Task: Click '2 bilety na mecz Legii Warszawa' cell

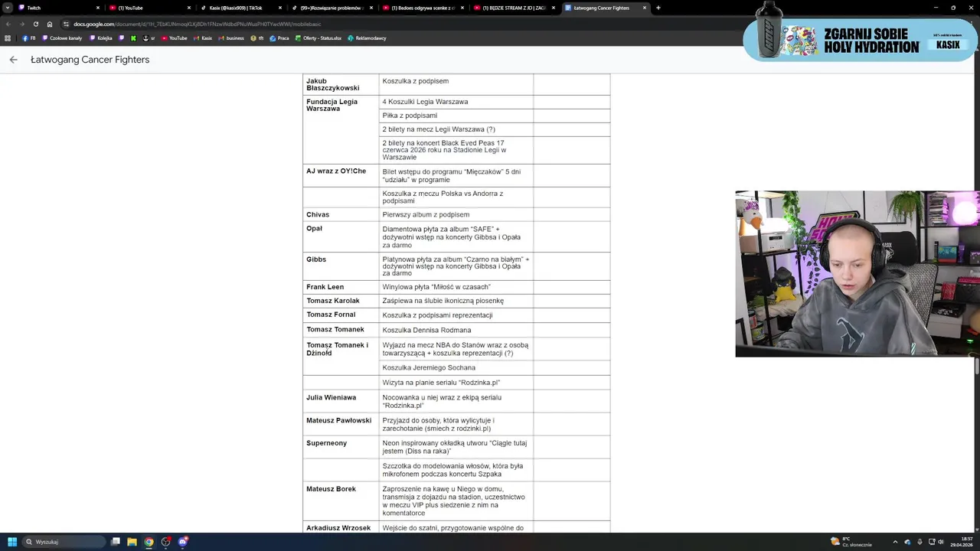Action: tap(456, 129)
